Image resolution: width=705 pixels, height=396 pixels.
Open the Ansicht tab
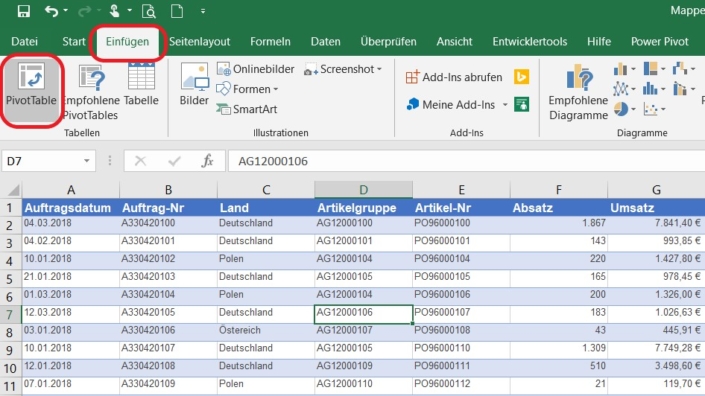(454, 41)
